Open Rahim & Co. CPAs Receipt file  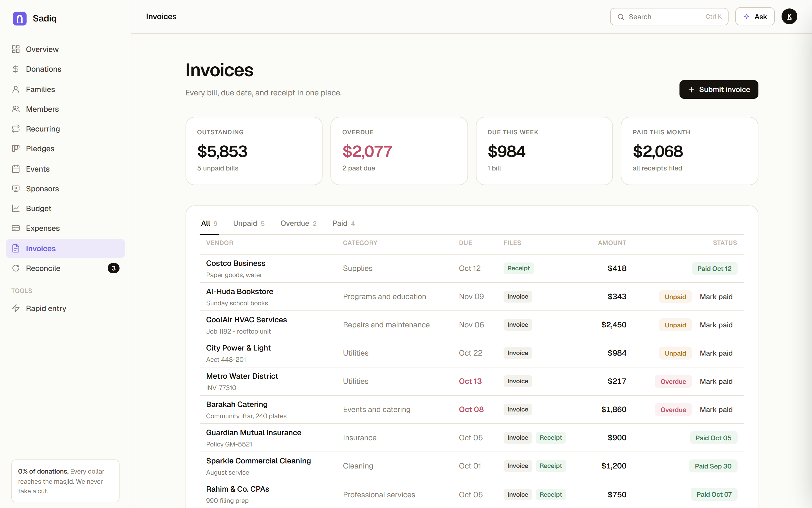551,494
